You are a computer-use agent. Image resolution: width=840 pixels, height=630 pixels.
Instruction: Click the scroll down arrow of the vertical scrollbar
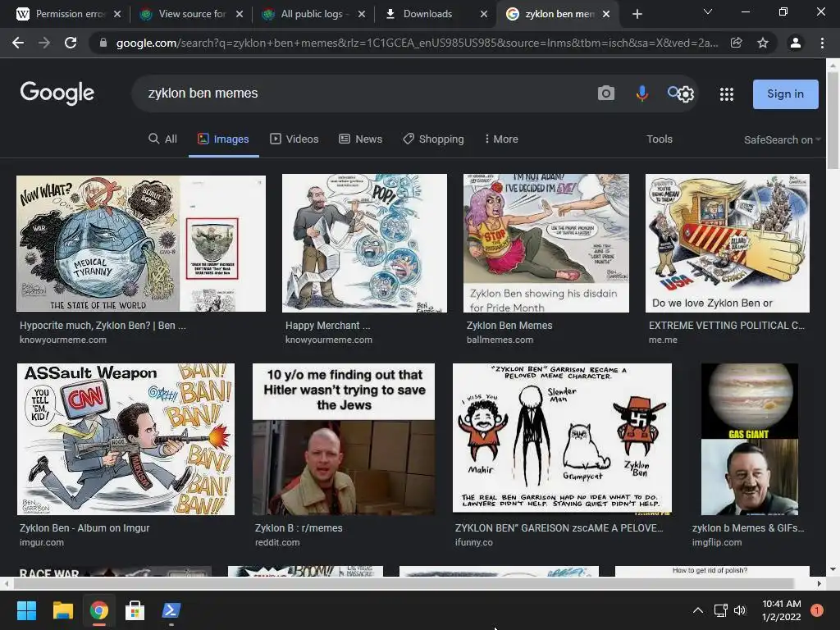coord(833,569)
